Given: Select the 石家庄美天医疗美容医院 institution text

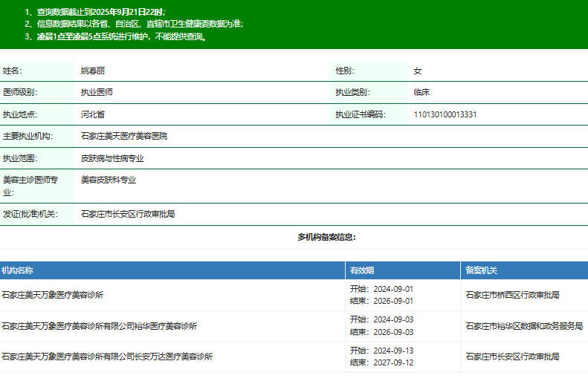Looking at the screenshot, I should click(124, 136).
